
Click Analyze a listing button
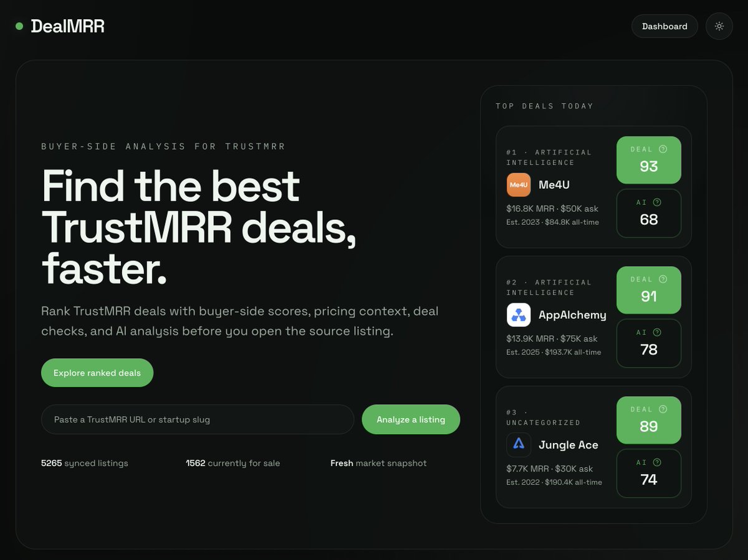(411, 419)
